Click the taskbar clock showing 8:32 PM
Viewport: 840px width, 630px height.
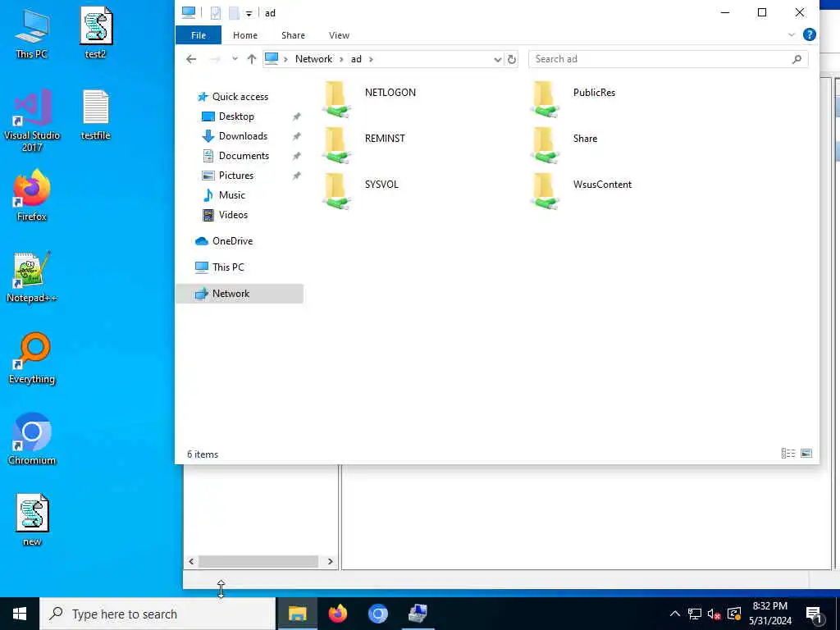769,614
